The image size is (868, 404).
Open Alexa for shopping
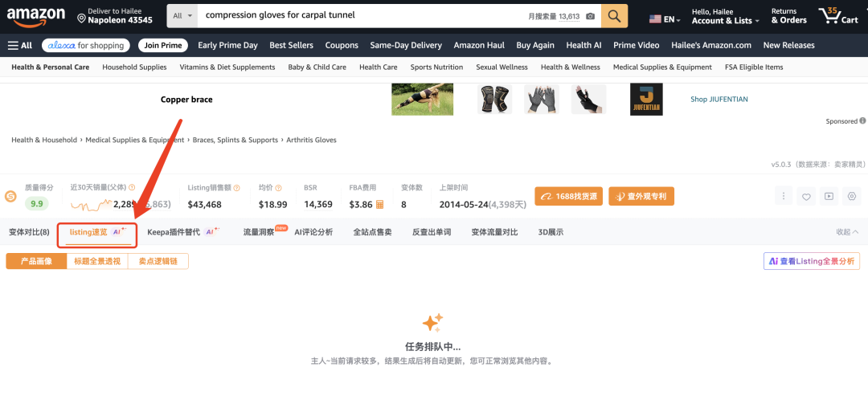coord(86,46)
